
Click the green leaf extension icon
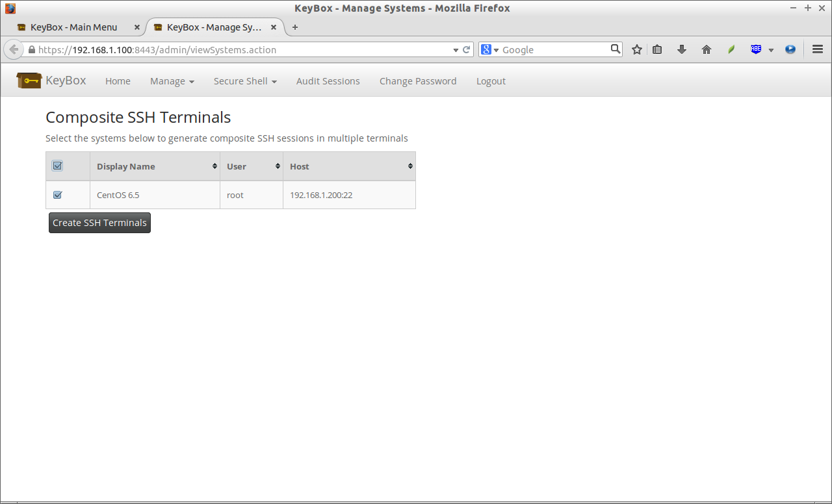[x=731, y=49]
